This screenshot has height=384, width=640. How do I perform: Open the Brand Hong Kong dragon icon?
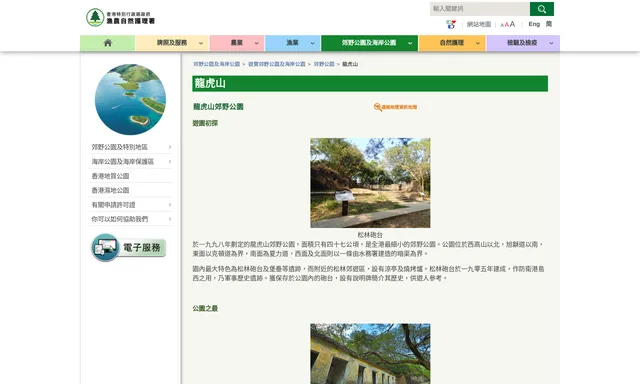[451, 24]
